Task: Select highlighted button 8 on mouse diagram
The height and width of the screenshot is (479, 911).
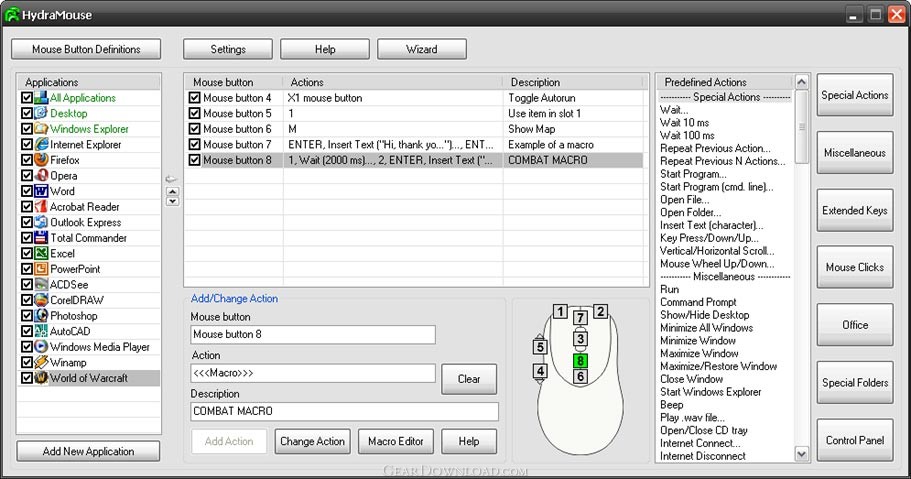Action: [x=580, y=361]
